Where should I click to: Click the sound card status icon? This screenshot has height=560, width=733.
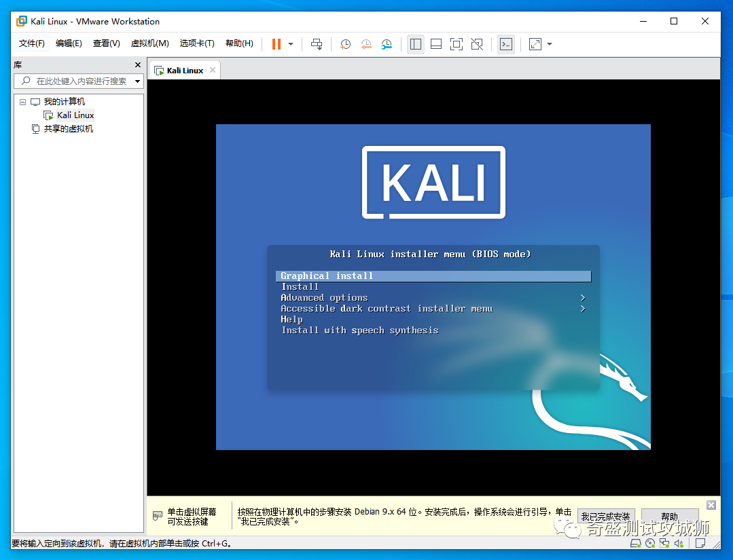[679, 543]
